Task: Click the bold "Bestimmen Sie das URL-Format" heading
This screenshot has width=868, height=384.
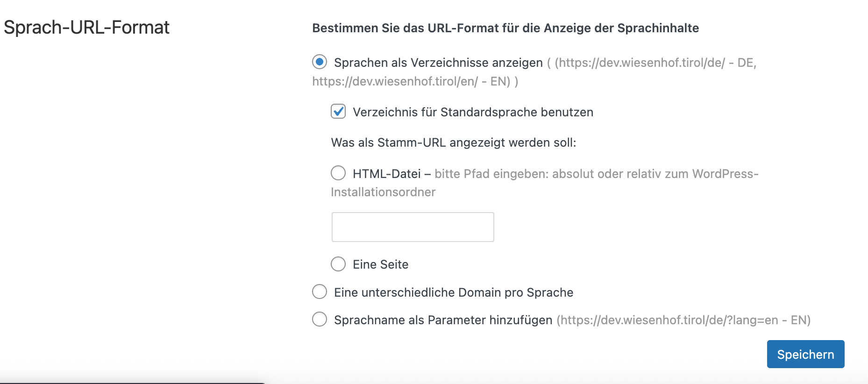Action: (505, 28)
